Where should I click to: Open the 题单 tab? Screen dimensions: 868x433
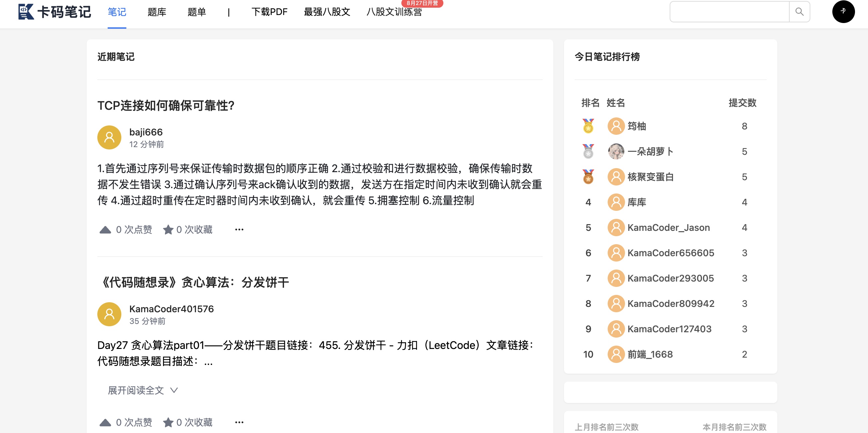click(196, 12)
